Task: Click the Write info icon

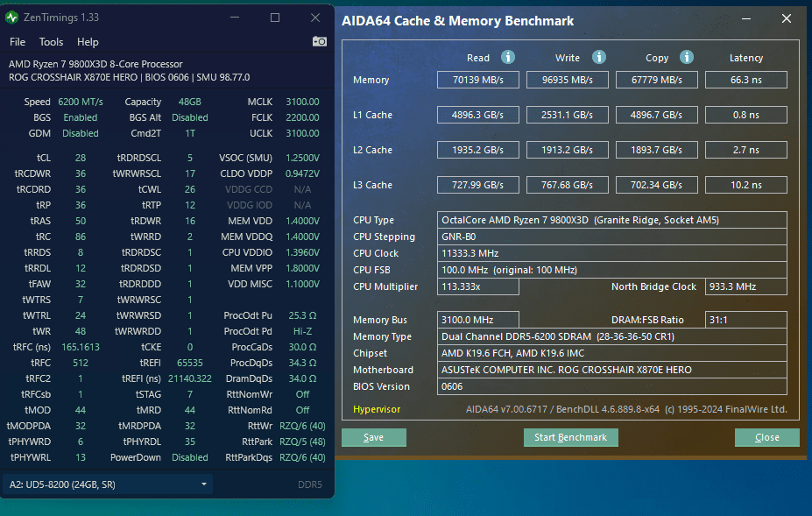Action: 599,57
